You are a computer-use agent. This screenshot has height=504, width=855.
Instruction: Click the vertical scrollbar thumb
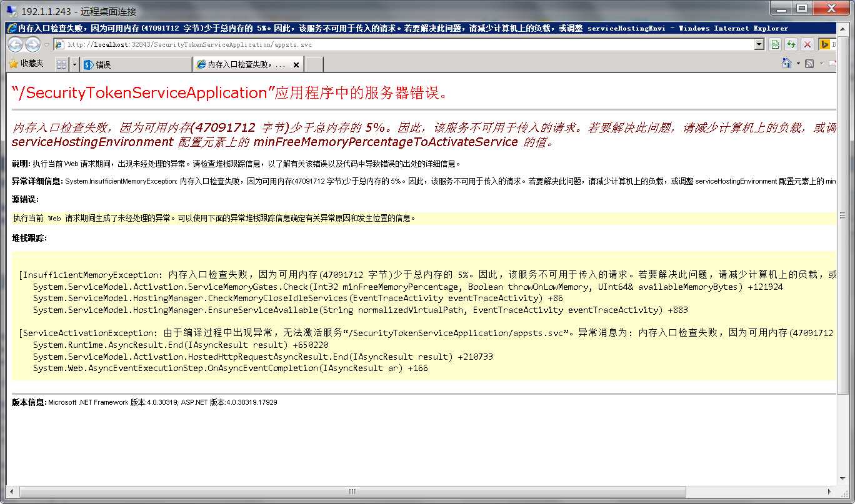[842, 215]
